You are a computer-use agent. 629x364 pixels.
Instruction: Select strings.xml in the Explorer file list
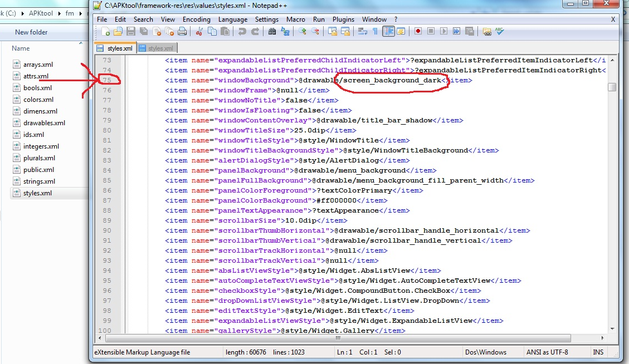pyautogui.click(x=39, y=181)
